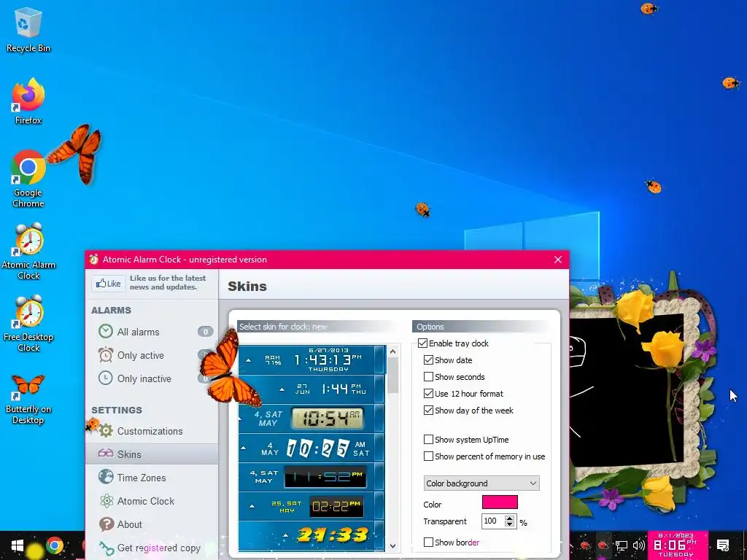The image size is (747, 560).
Task: Select the Free Desktop Clock shortcut
Action: pyautogui.click(x=28, y=324)
